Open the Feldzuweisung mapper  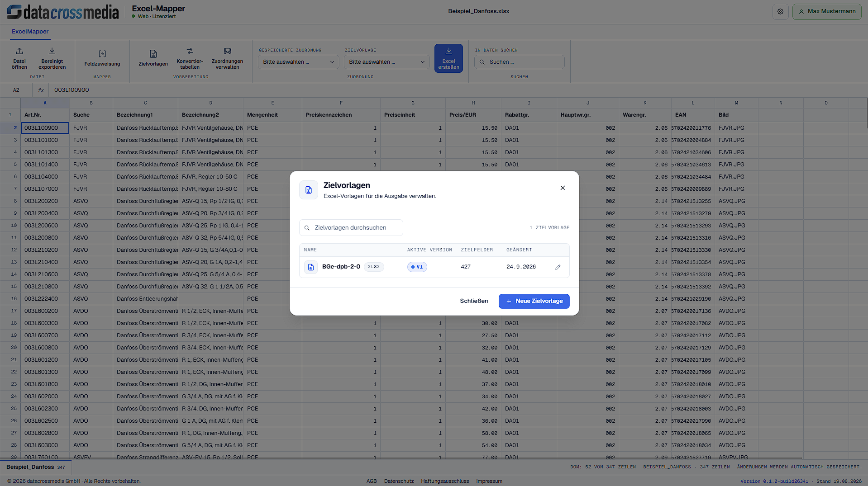pos(102,58)
